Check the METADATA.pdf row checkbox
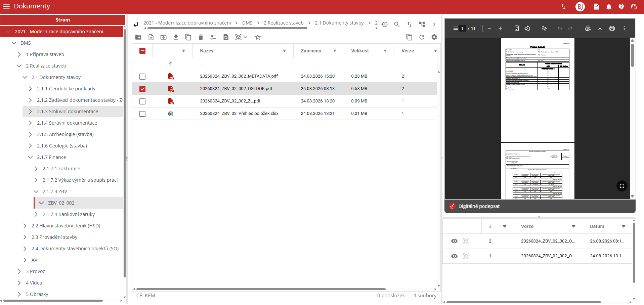The height and width of the screenshot is (305, 644). coord(142,77)
